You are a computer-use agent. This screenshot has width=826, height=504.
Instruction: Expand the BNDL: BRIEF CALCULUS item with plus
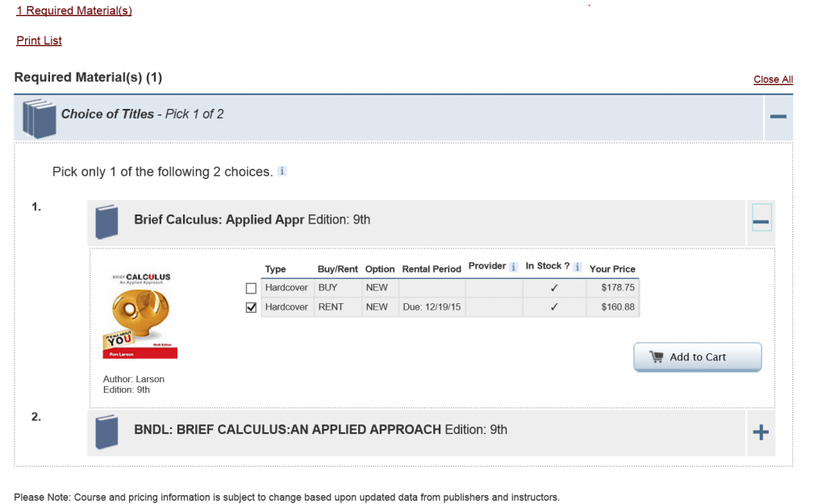(x=760, y=432)
